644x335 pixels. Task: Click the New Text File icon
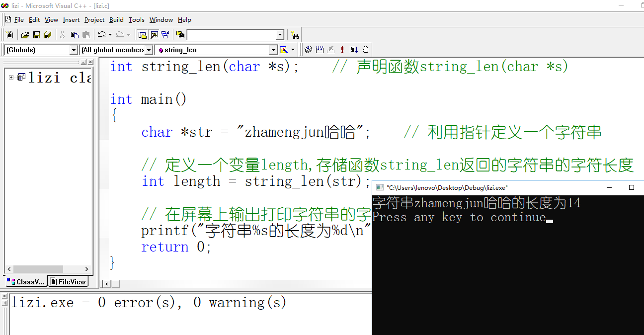tap(9, 35)
